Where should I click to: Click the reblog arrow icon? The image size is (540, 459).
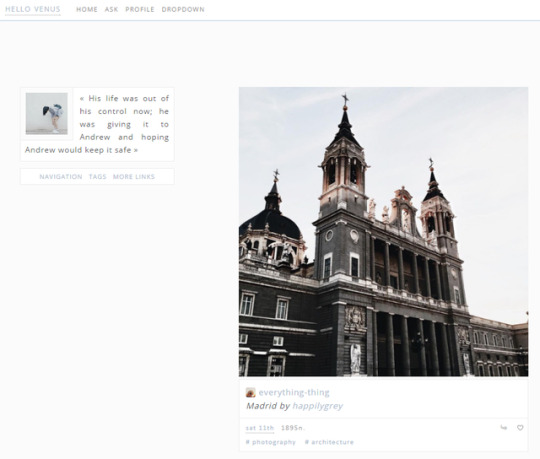point(504,428)
